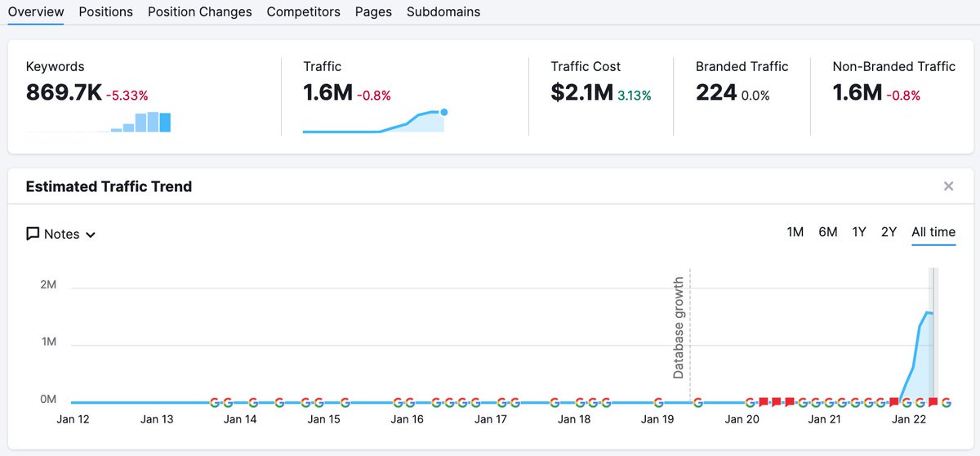This screenshot has width=980, height=456.
Task: View the Subdomains tab
Action: 443,11
